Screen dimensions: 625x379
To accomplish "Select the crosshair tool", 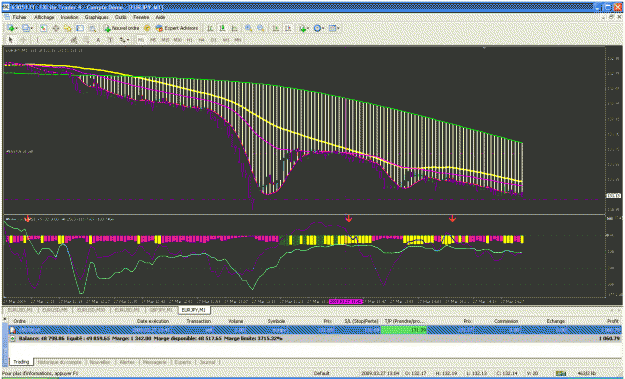I will [x=23, y=40].
